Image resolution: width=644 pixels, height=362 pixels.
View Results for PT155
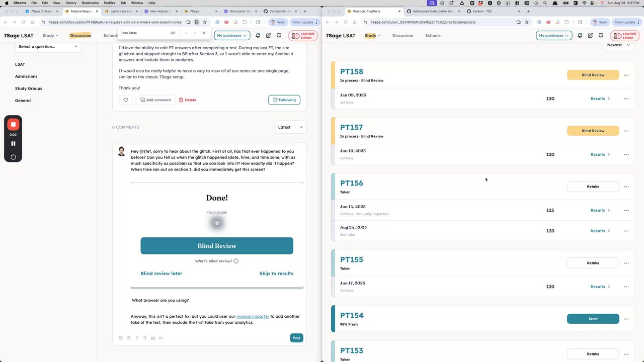tap(600, 287)
